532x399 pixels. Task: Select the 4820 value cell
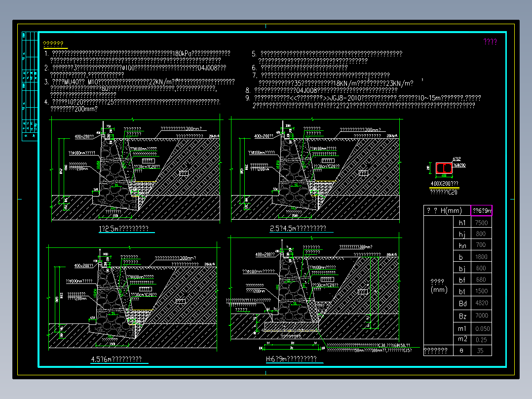click(x=482, y=303)
